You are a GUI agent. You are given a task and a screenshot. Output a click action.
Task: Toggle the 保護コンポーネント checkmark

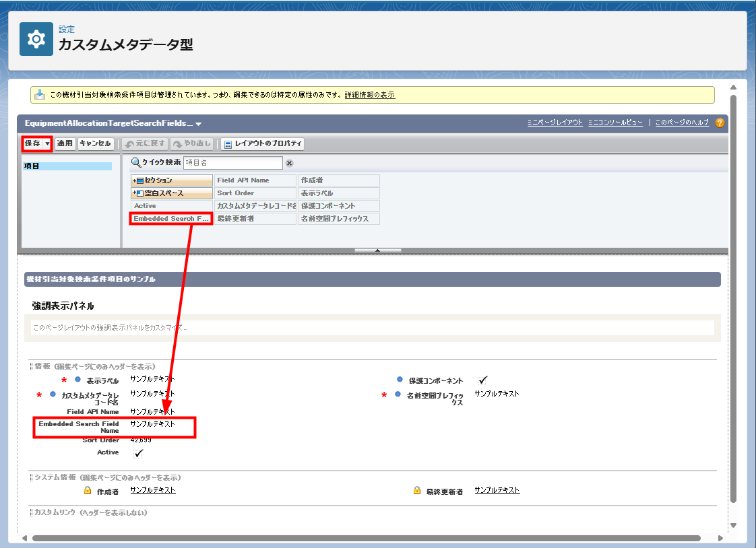(482, 380)
